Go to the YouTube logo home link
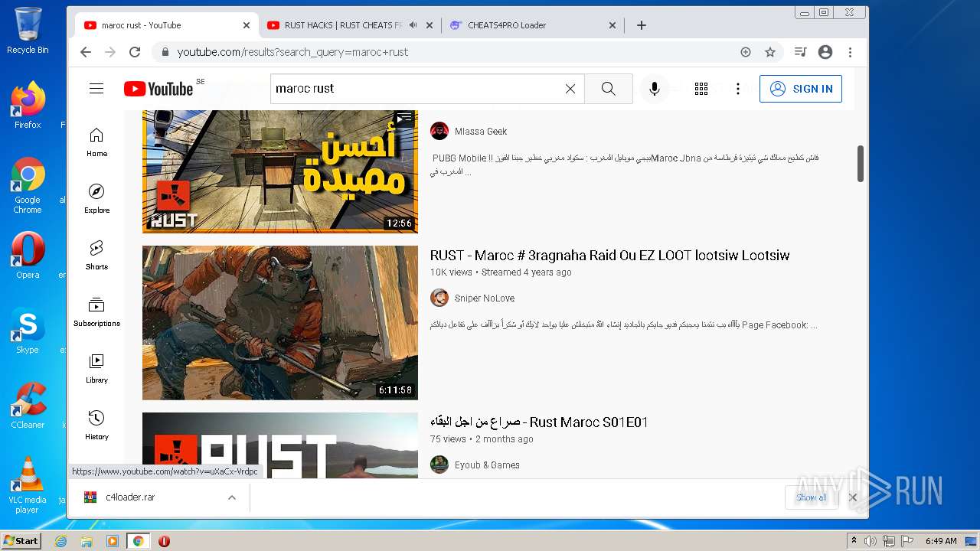 (x=158, y=89)
